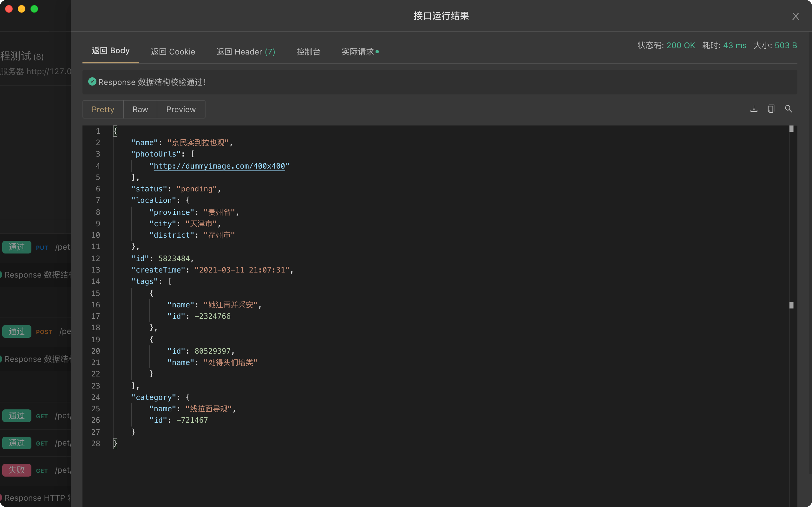Click the download response icon
This screenshot has width=812, height=507.
coord(754,109)
